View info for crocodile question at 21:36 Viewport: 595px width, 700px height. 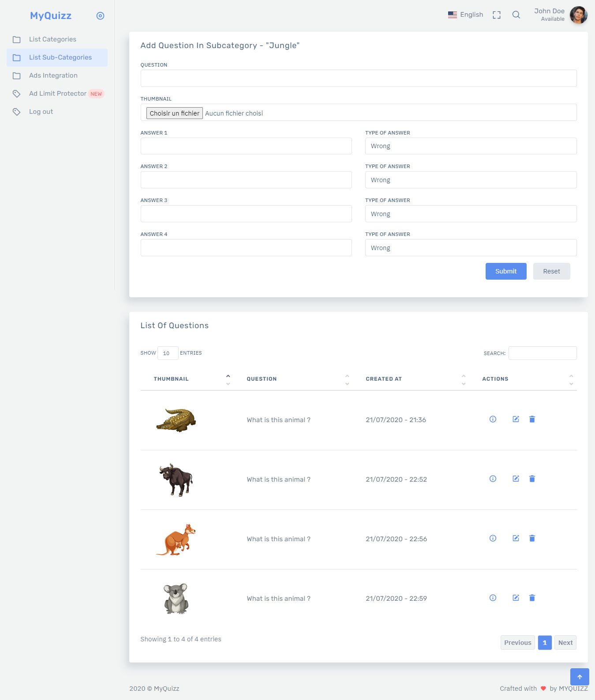(x=493, y=419)
